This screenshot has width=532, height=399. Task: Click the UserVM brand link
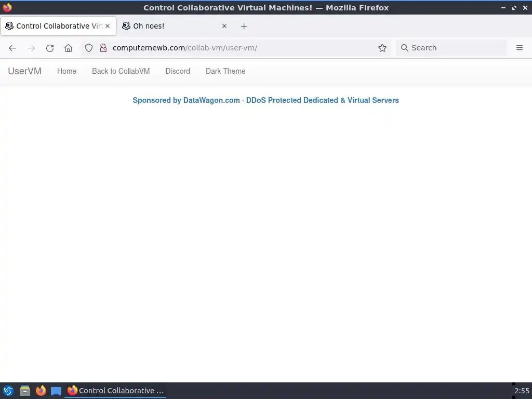25,71
